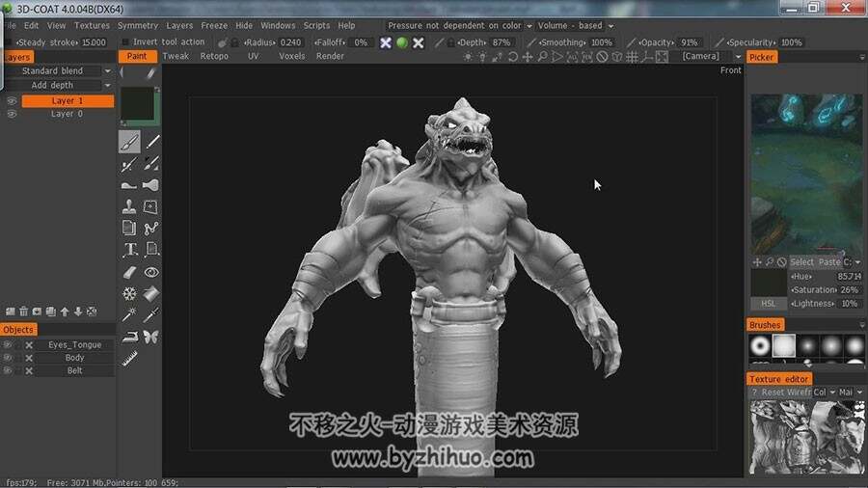Toggle the grid display icon
The height and width of the screenshot is (488, 868).
632,57
